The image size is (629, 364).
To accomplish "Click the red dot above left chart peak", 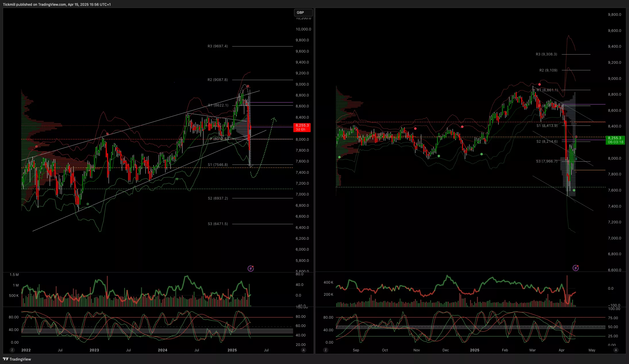I will coord(248,86).
